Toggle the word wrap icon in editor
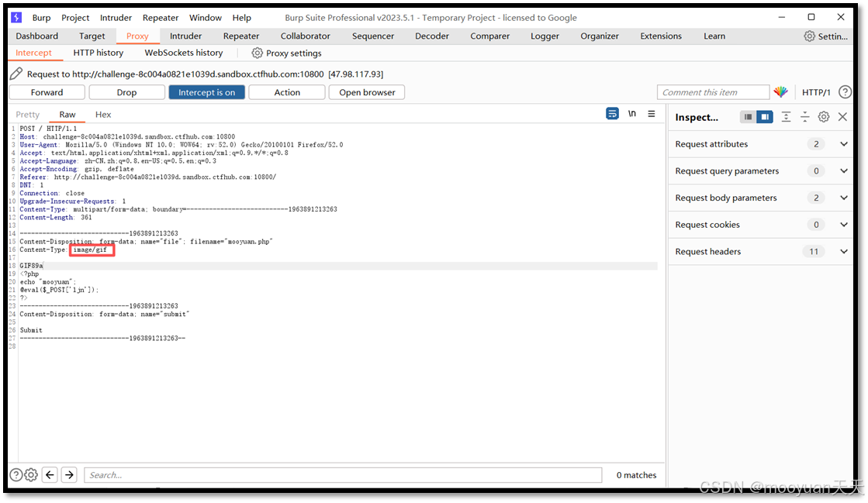The height and width of the screenshot is (503, 868). [x=612, y=113]
